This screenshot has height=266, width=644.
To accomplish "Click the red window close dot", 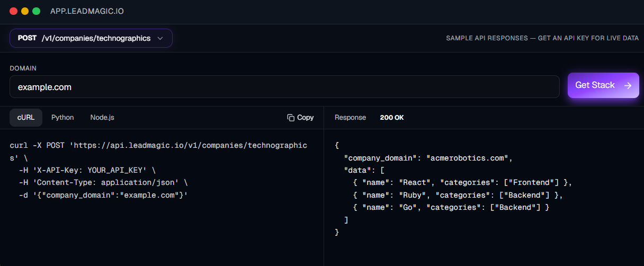I will (13, 11).
